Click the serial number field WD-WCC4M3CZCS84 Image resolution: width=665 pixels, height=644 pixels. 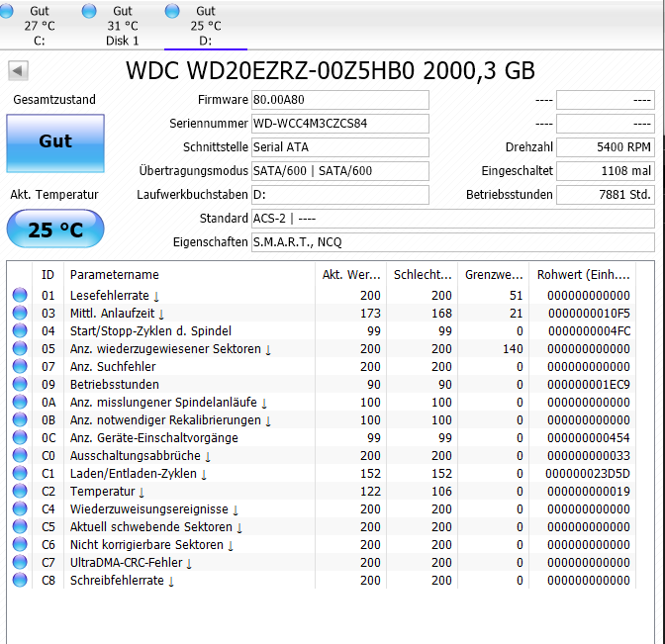coord(340,124)
